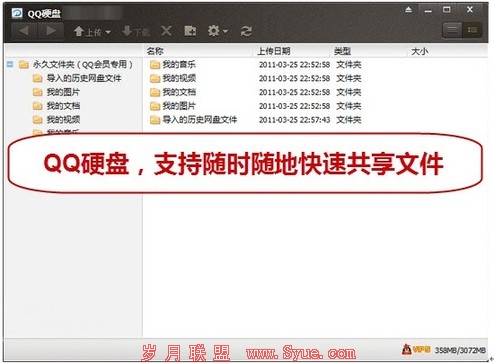Switch to list view mode

point(452,30)
